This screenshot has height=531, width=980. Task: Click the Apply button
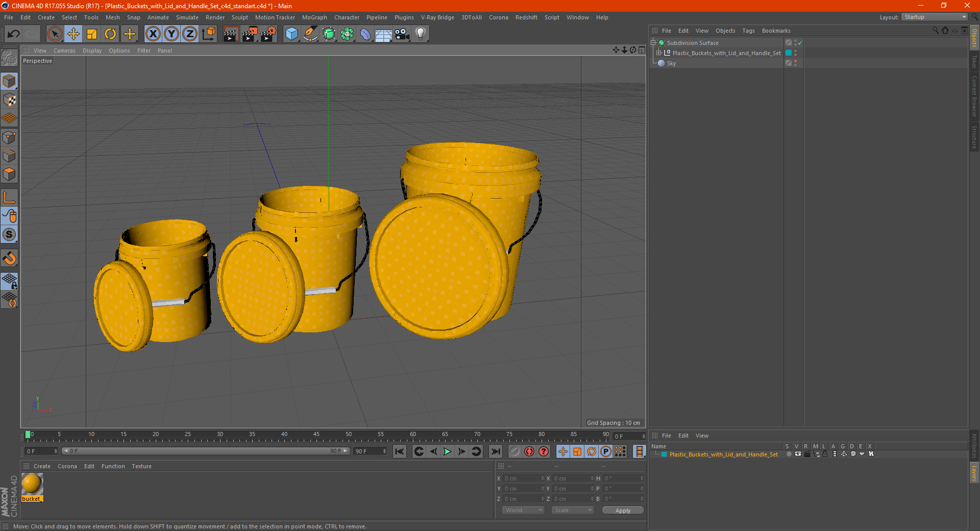(x=623, y=510)
